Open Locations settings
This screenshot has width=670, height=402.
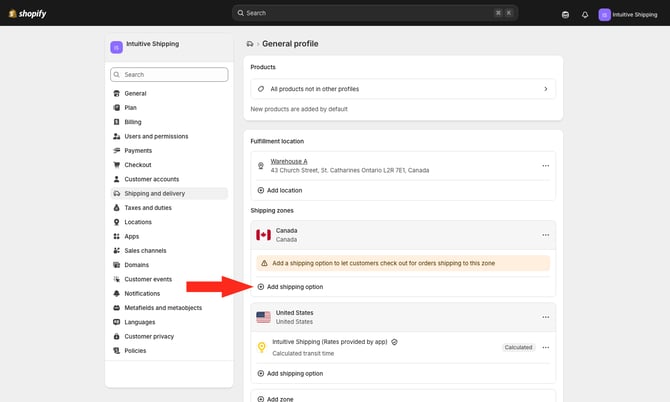click(169, 222)
